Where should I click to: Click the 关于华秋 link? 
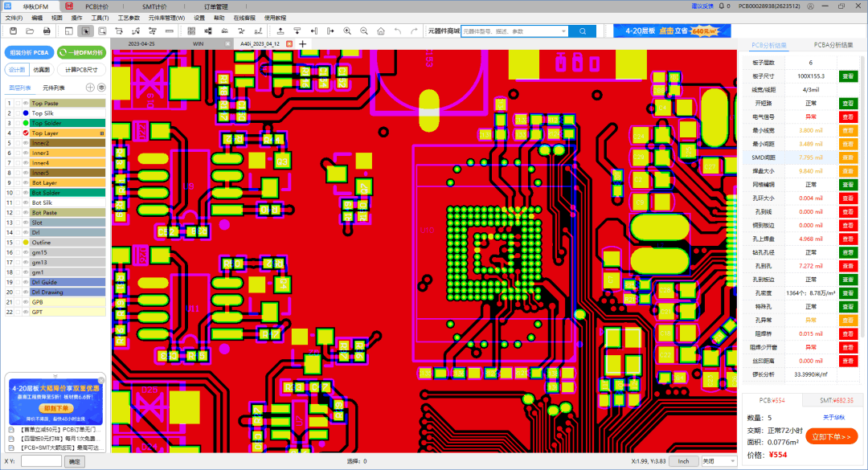[833, 418]
